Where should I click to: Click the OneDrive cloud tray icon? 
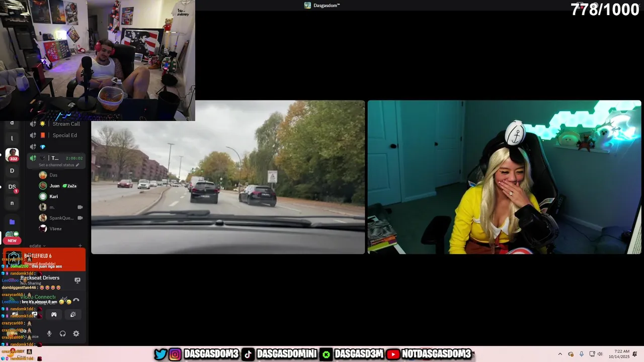571,354
